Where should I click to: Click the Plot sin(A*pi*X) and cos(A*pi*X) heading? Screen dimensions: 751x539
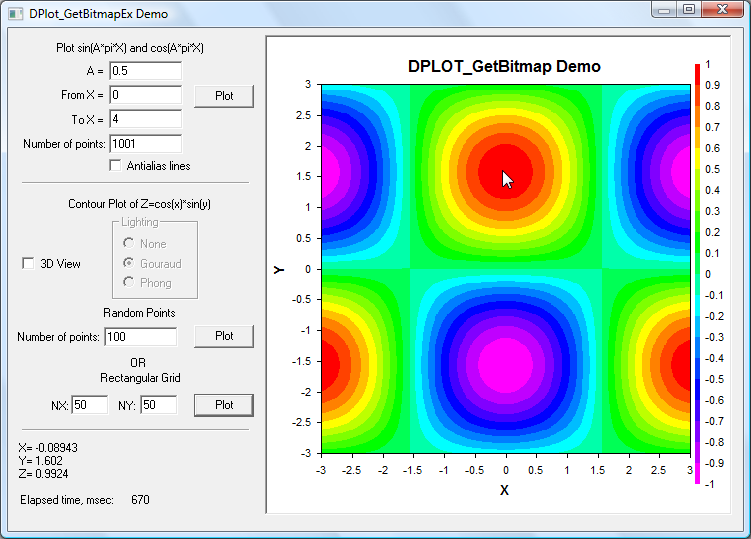pyautogui.click(x=130, y=48)
